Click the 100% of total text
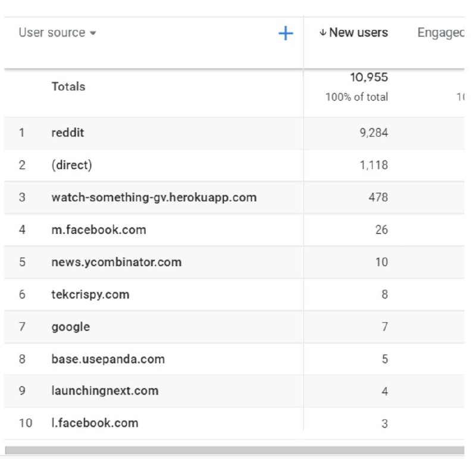Image resolution: width=476 pixels, height=459 pixels. (x=356, y=97)
